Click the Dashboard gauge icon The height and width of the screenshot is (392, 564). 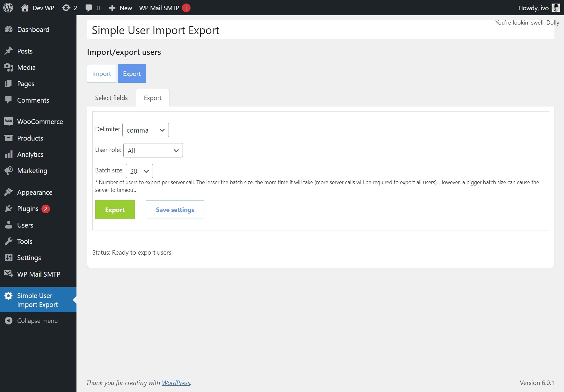tap(9, 29)
